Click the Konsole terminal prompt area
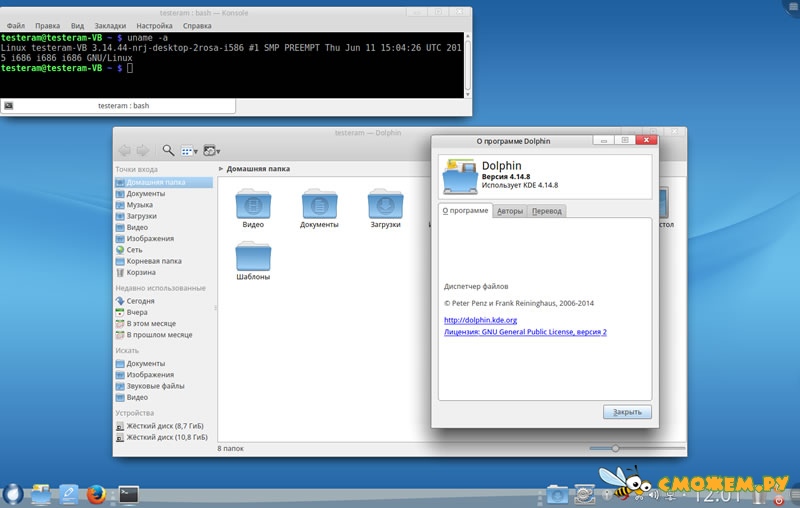Screen dimensions: 800x508 tap(232, 65)
